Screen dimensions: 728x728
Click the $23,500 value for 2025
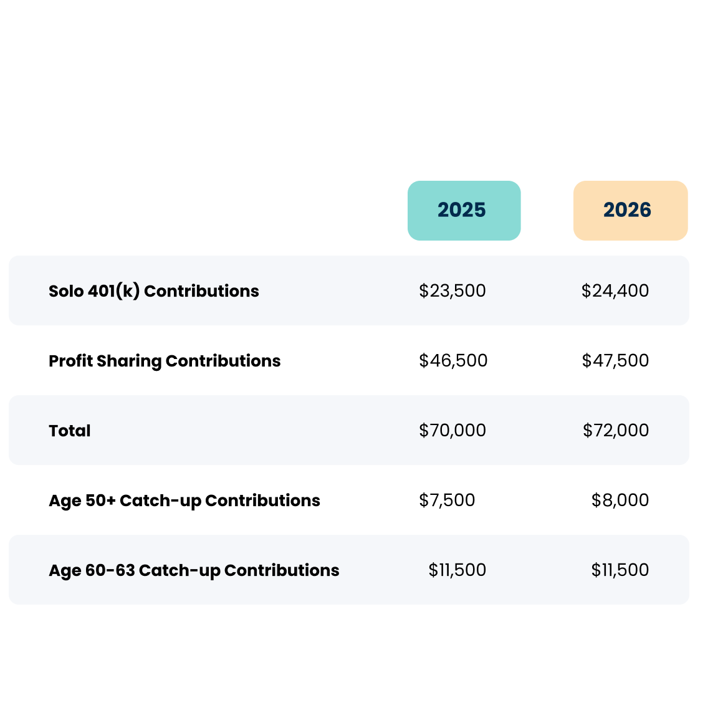(x=453, y=291)
